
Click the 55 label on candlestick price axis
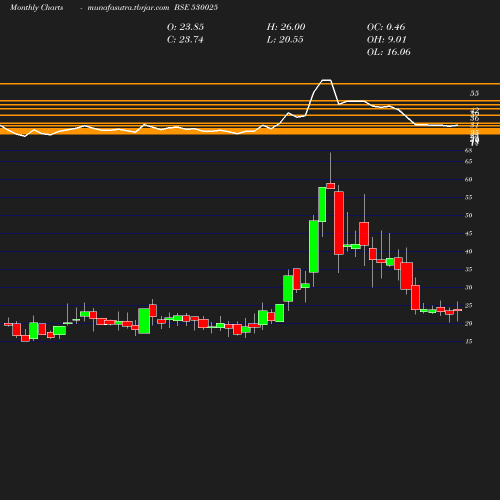pos(468,197)
